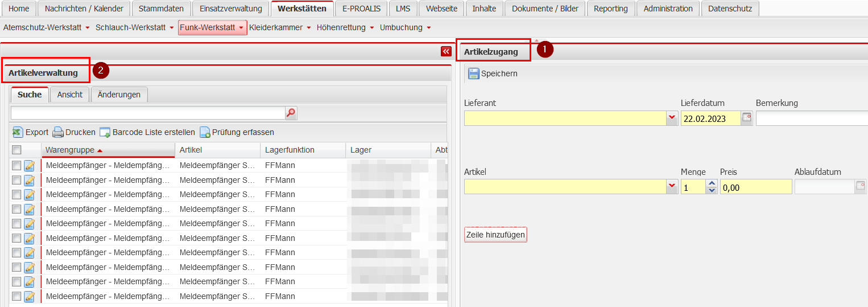Image resolution: width=868 pixels, height=307 pixels.
Task: Expand the Funk-Werkstatt menu
Action: 241,28
